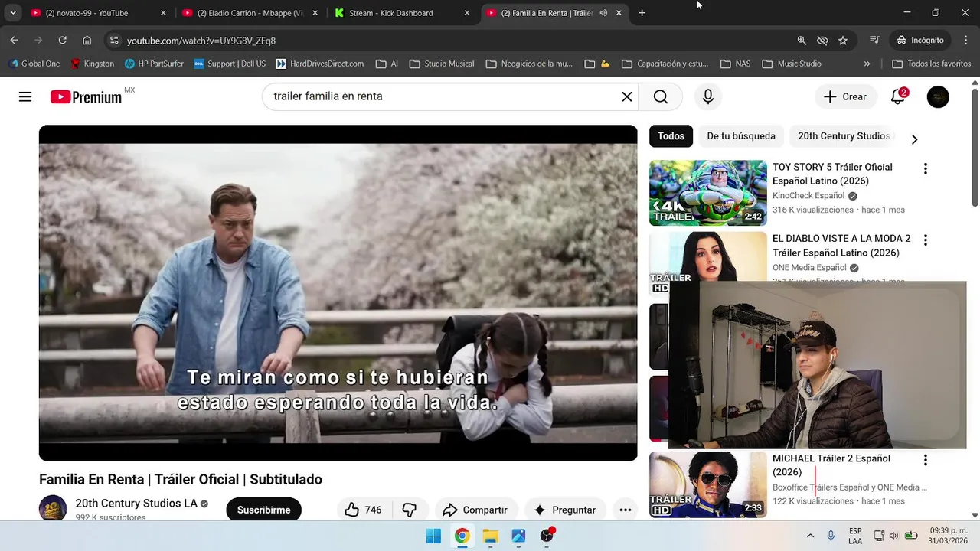Show hidden system tray icons
This screenshot has width=980, height=551.
(810, 536)
